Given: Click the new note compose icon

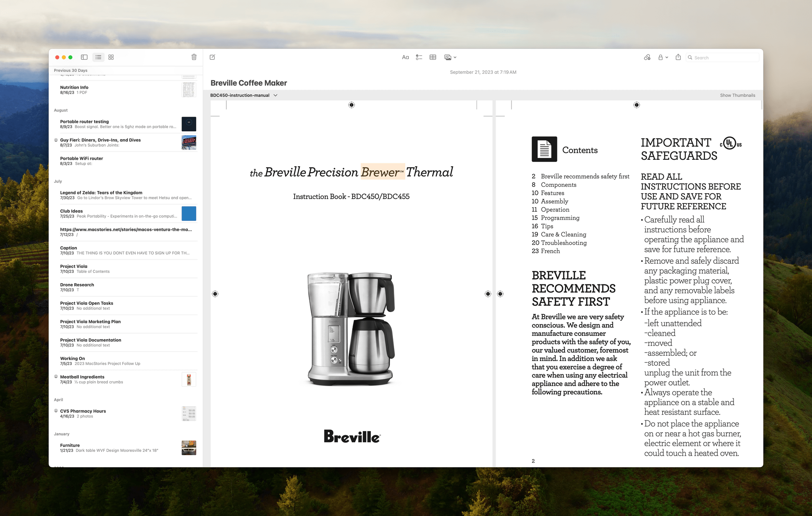Looking at the screenshot, I should coord(213,57).
